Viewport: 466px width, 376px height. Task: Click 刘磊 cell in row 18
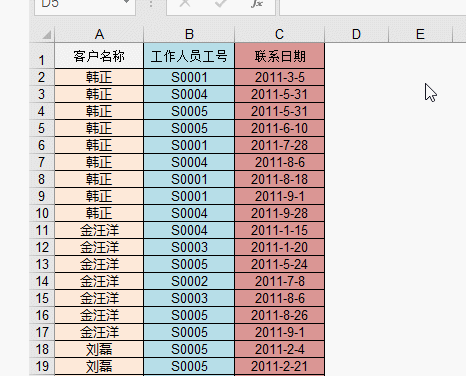click(x=99, y=349)
